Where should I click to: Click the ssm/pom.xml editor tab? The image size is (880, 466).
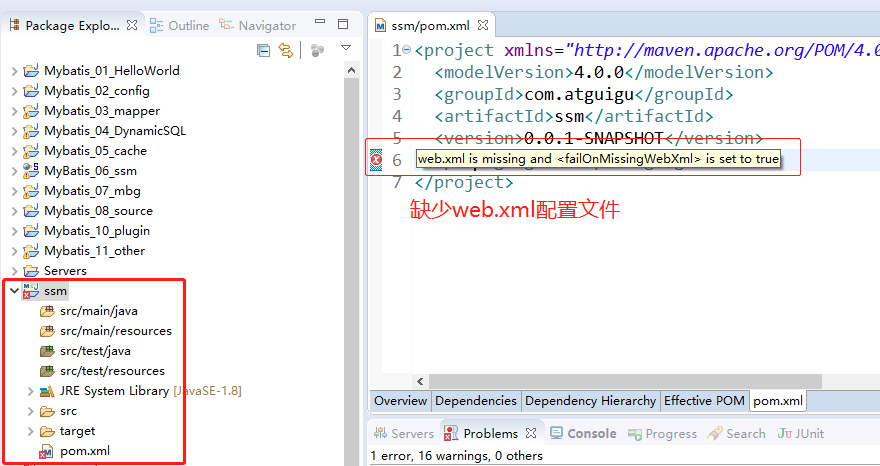pos(430,26)
